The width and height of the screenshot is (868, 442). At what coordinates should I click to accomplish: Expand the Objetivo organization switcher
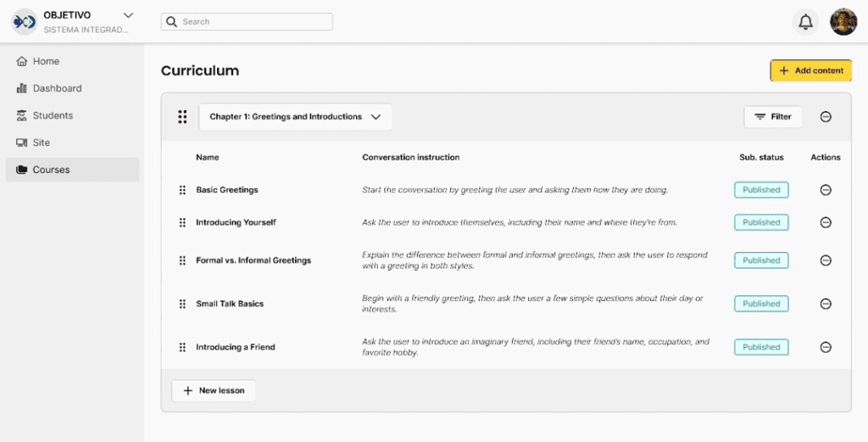(x=128, y=15)
